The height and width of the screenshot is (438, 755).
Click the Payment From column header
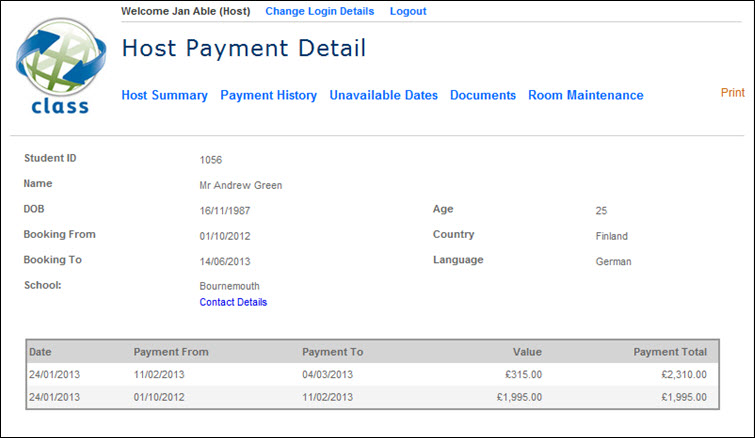pos(171,352)
